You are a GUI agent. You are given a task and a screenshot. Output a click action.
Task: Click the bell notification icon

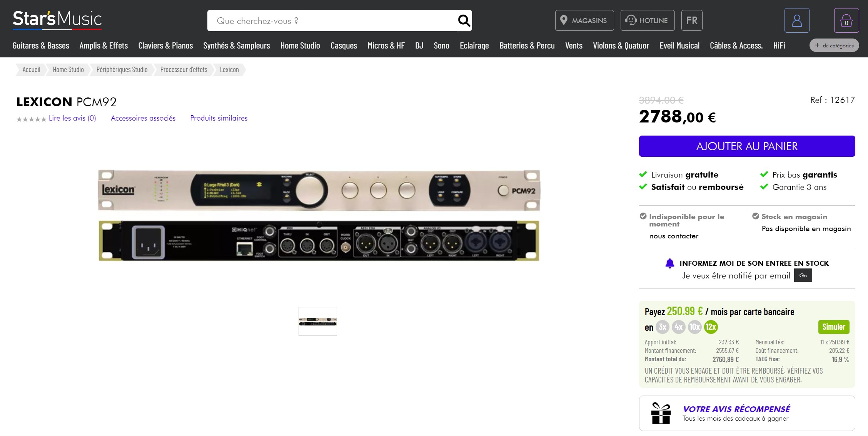coord(670,263)
